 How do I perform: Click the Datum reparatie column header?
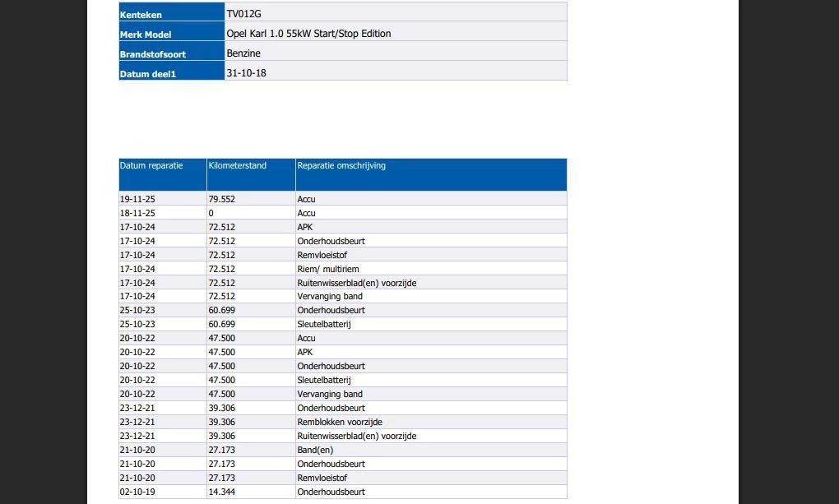(x=151, y=166)
